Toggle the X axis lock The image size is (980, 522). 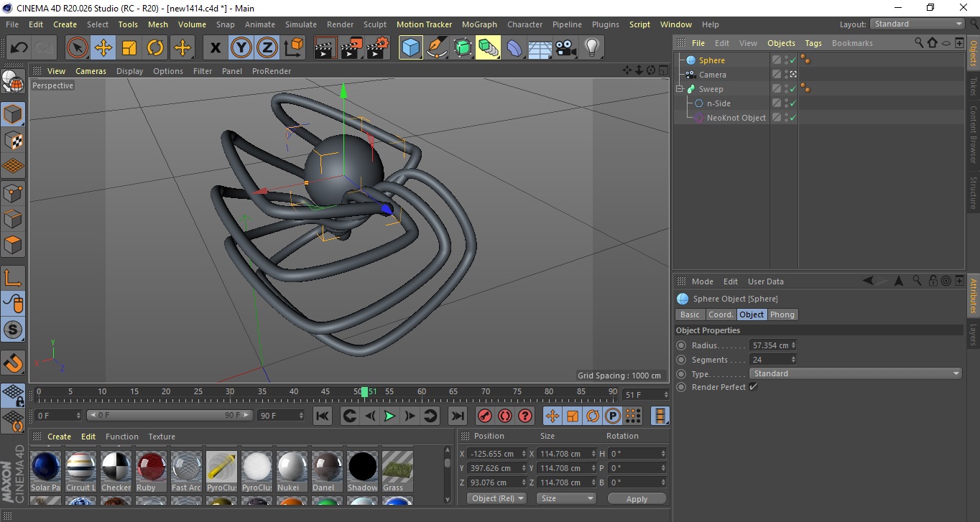click(x=215, y=48)
